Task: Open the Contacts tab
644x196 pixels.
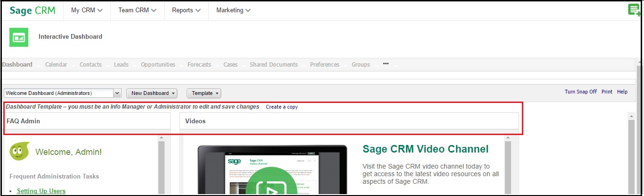Action: point(91,65)
